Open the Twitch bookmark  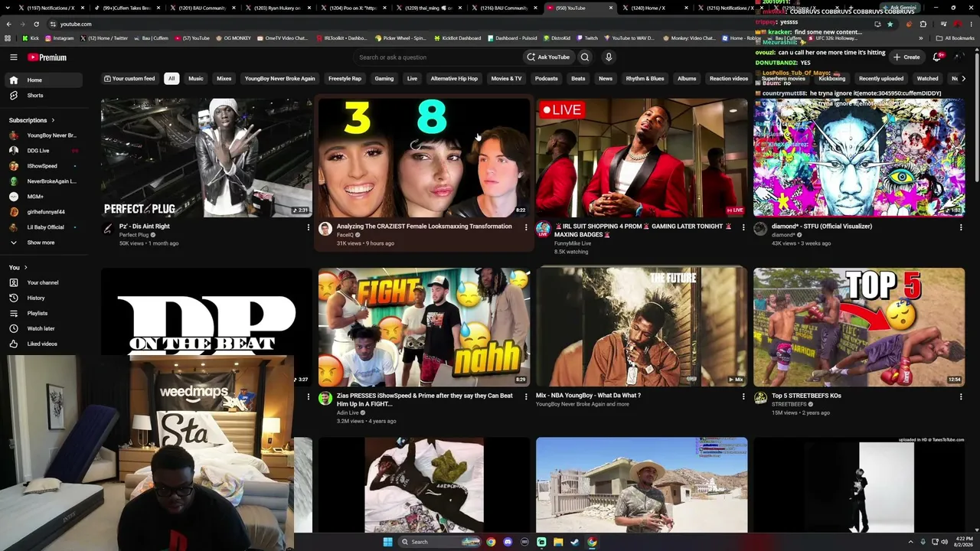[588, 38]
